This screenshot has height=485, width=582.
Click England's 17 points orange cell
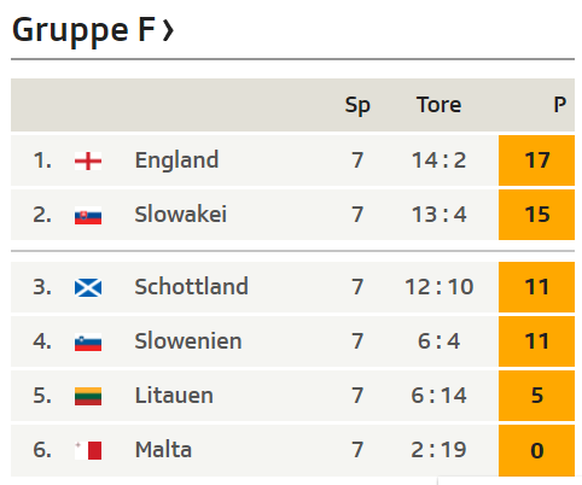pos(537,160)
